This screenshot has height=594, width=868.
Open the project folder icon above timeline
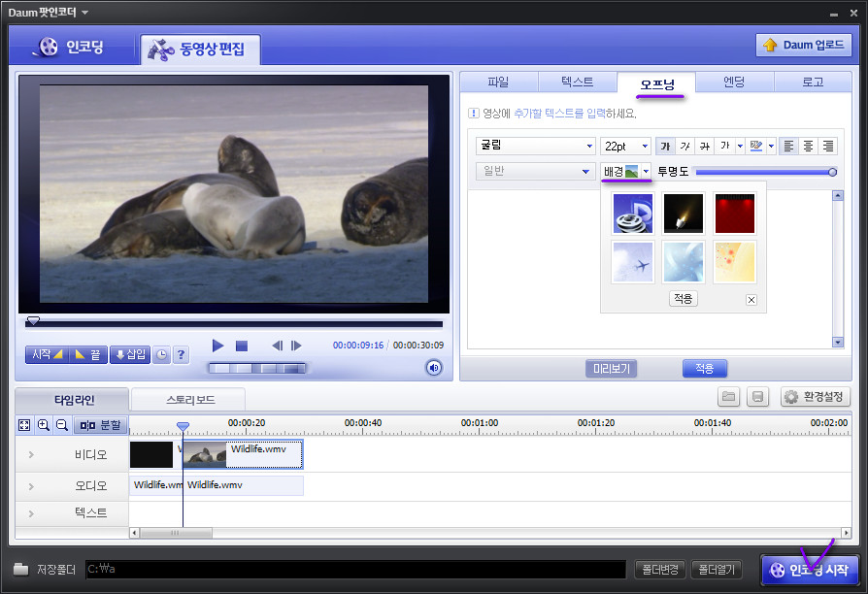(728, 396)
